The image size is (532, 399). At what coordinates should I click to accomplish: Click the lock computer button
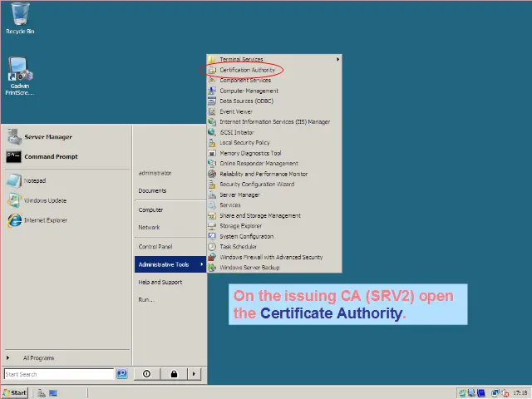[x=174, y=374]
